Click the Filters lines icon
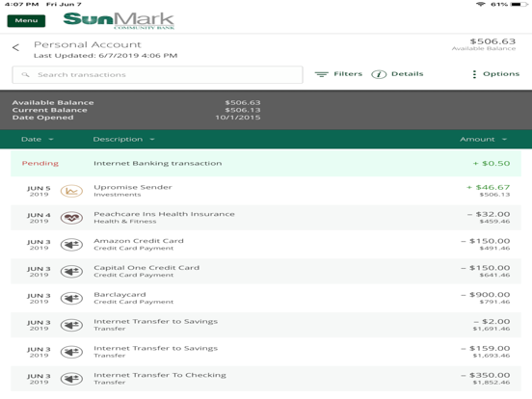This screenshot has height=399, width=532. tap(321, 74)
